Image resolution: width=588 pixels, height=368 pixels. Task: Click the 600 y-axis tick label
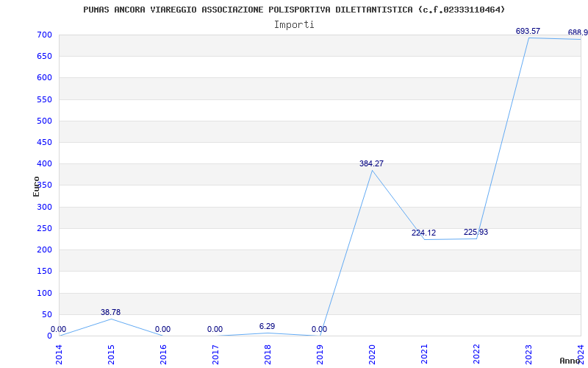pos(44,78)
